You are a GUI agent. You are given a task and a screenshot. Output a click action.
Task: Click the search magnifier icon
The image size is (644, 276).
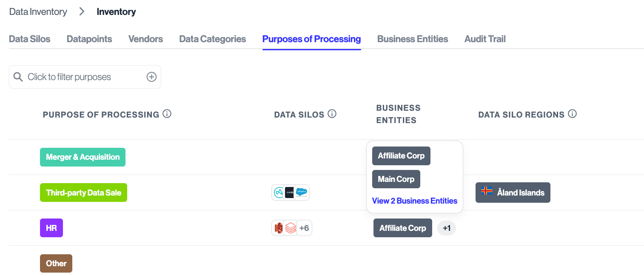pos(18,77)
